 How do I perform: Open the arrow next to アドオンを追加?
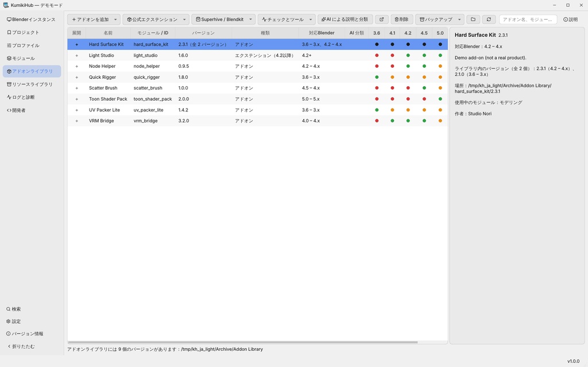tap(115, 20)
